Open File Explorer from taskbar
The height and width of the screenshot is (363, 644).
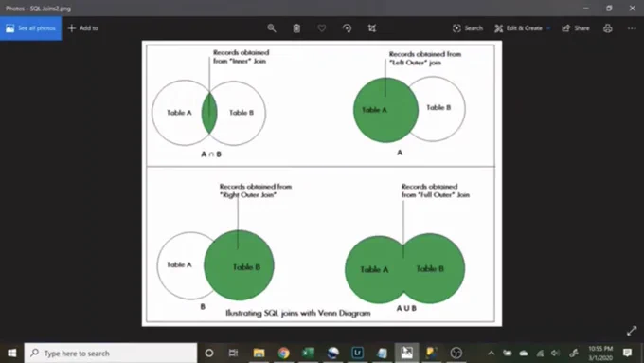(x=259, y=353)
